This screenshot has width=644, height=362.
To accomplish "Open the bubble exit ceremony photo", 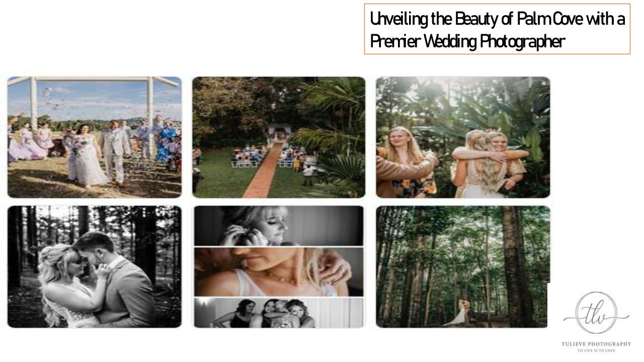I will (x=95, y=137).
